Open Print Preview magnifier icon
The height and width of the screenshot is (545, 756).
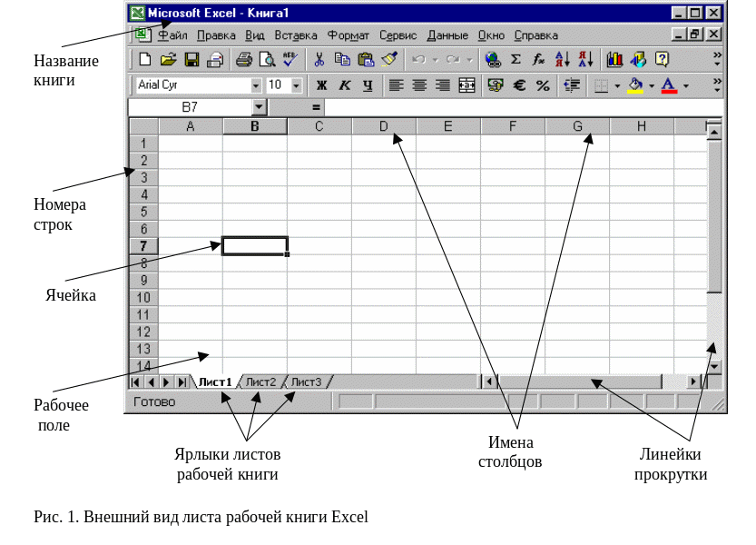(267, 59)
